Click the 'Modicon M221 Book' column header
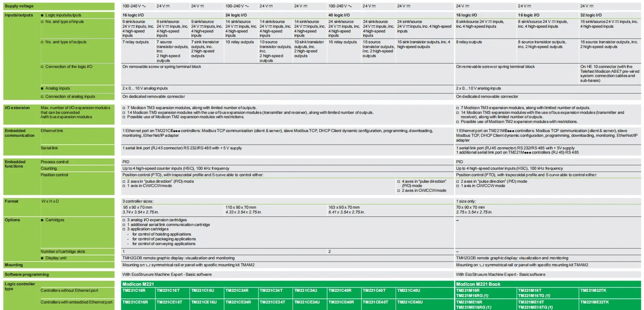The image size is (644, 310). pos(478,284)
